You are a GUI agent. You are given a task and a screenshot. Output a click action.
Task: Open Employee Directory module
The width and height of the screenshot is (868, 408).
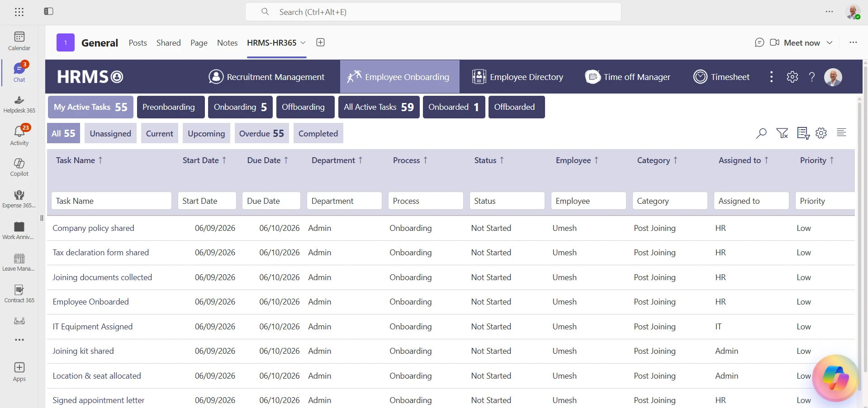point(517,77)
